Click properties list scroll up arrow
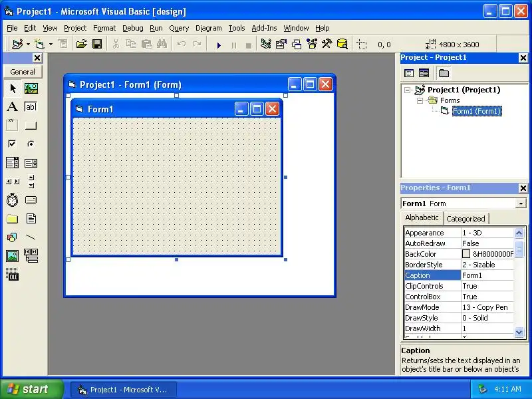This screenshot has width=532, height=399. 519,233
